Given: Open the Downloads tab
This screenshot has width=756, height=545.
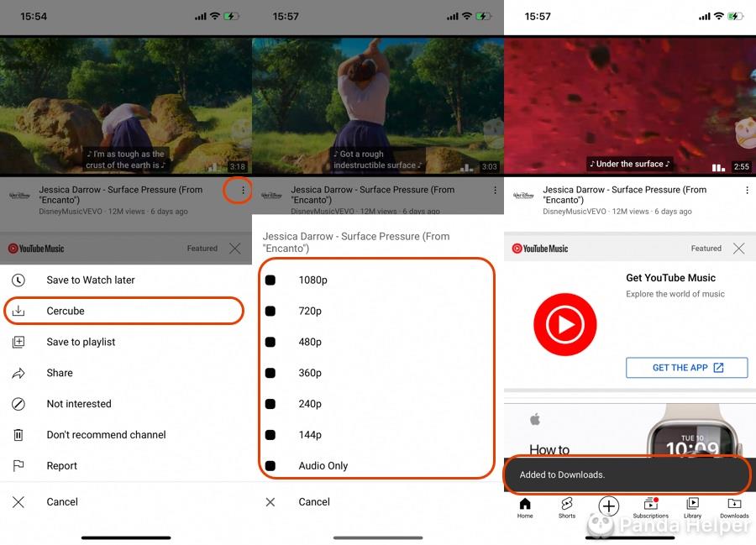Looking at the screenshot, I should [x=734, y=508].
